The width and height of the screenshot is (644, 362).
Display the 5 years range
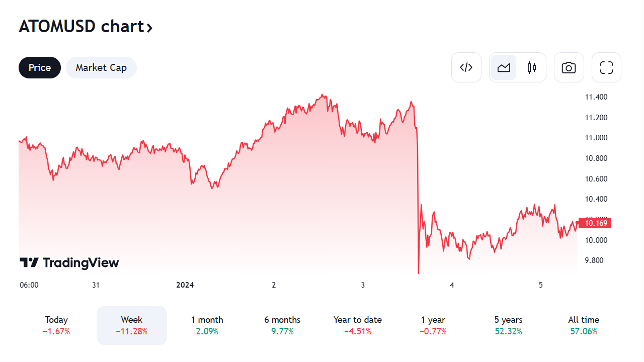coord(508,325)
